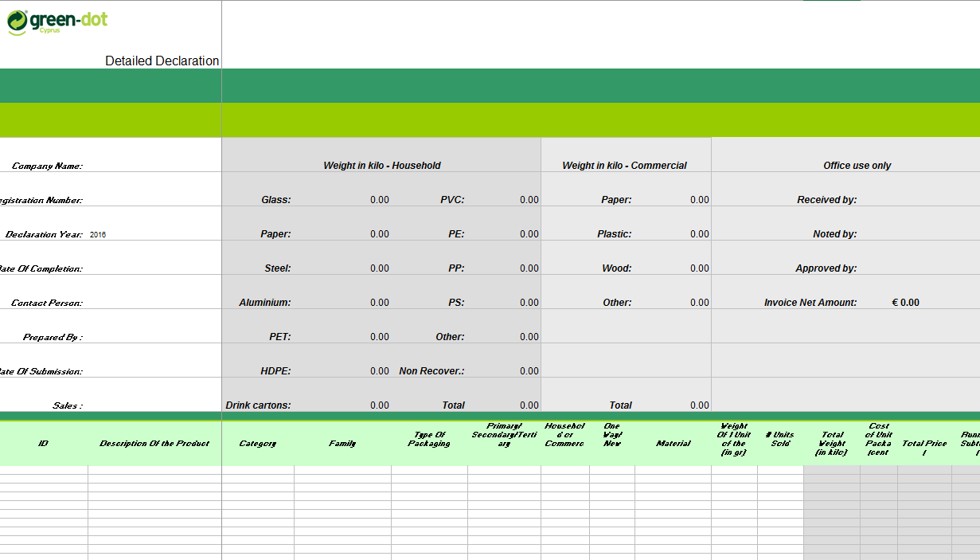Click the Description Of the Product header
Viewport: 980px width, 560px height.
click(x=154, y=444)
